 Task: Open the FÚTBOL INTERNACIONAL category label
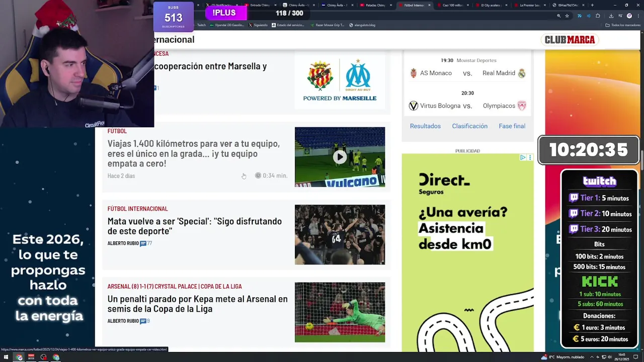pyautogui.click(x=137, y=209)
